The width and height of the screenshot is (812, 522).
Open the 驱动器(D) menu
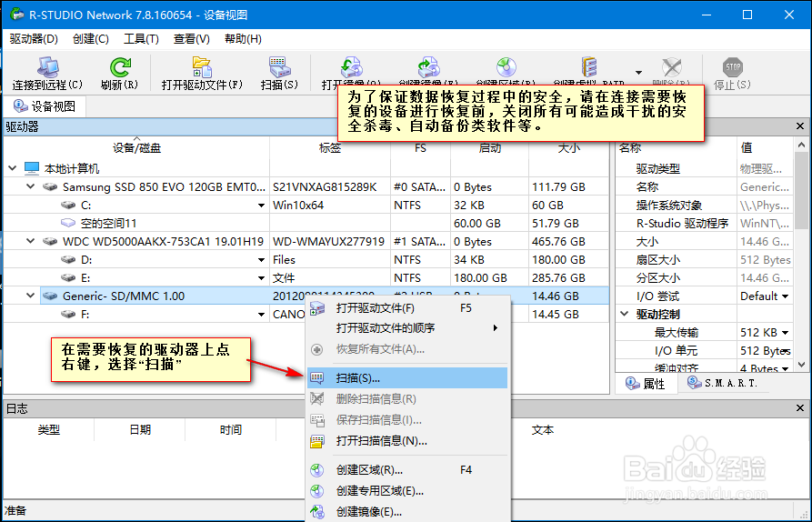[x=34, y=39]
